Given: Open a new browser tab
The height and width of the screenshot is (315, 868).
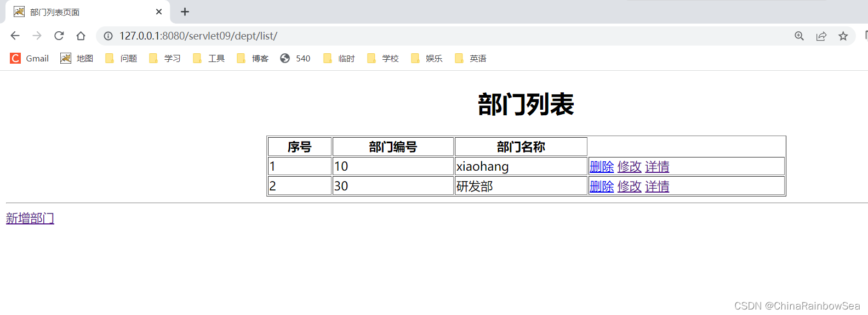Looking at the screenshot, I should (185, 12).
